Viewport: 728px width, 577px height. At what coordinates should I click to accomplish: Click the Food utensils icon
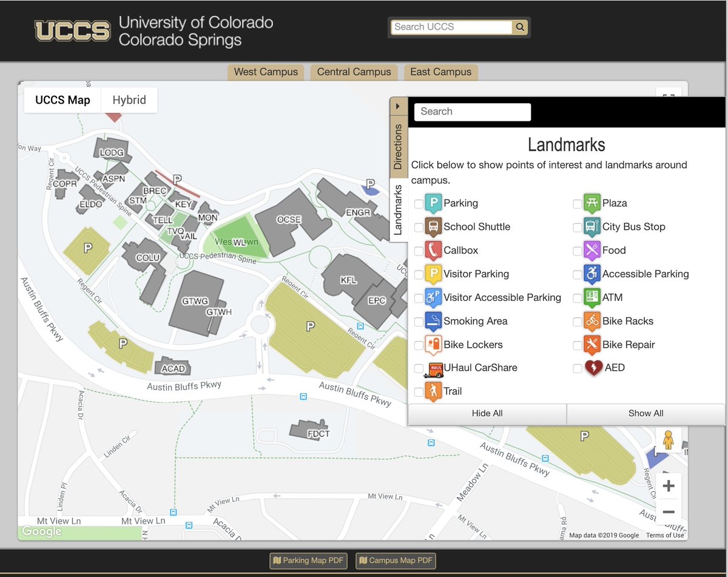[x=591, y=251]
